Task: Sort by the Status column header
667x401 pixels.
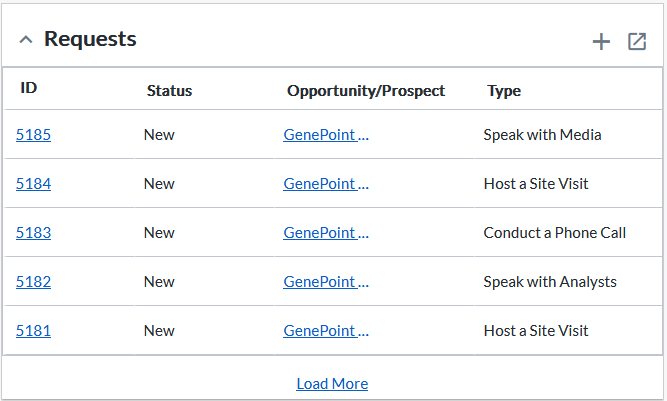Action: click(x=169, y=91)
